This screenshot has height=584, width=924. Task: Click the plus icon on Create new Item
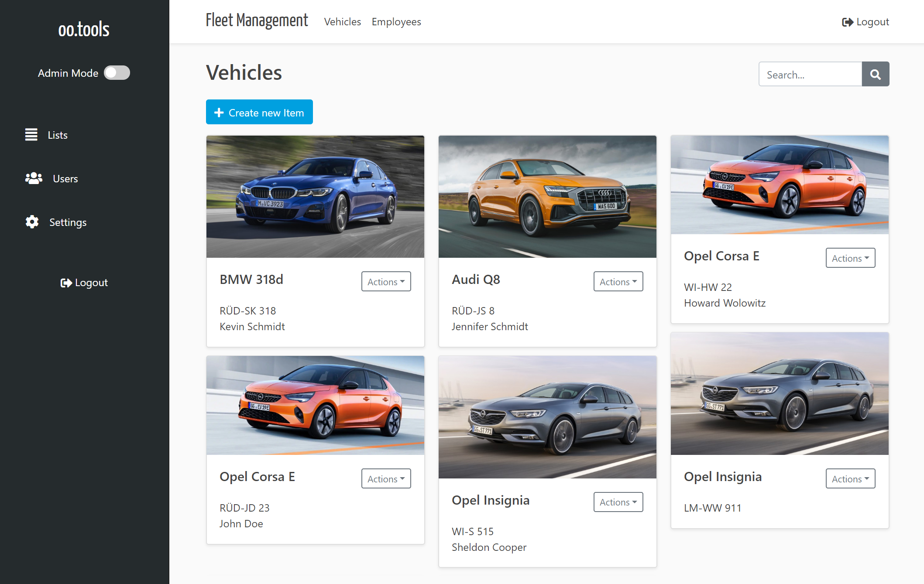click(219, 113)
